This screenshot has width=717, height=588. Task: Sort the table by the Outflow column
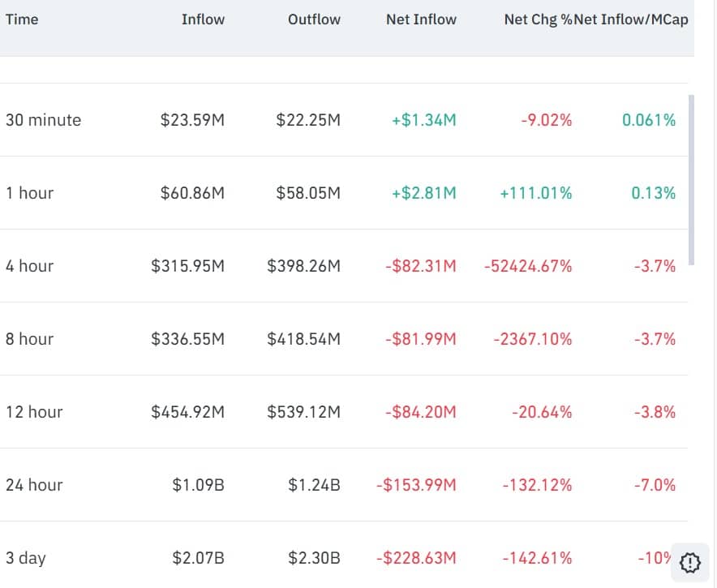click(x=314, y=19)
